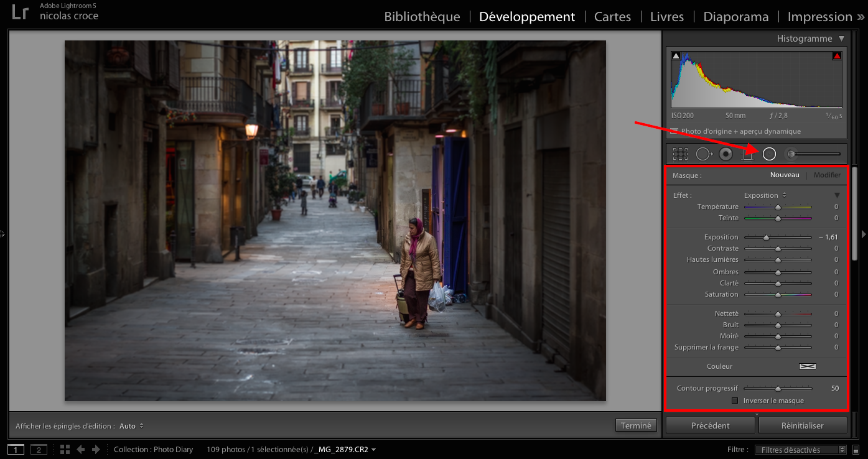Select the Graduated filter tool
Image resolution: width=868 pixels, height=459 pixels.
tap(747, 154)
